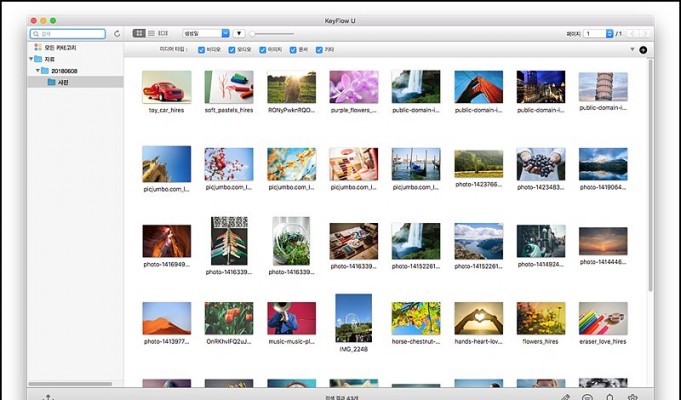This screenshot has height=400, width=681.
Task: Click the file name 'eraser_love_hires'
Action: (603, 342)
